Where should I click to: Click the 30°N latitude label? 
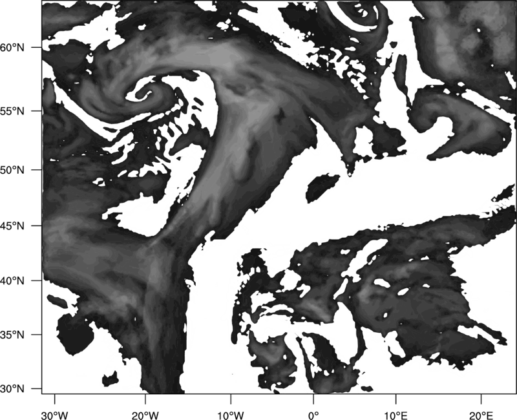tap(12, 389)
